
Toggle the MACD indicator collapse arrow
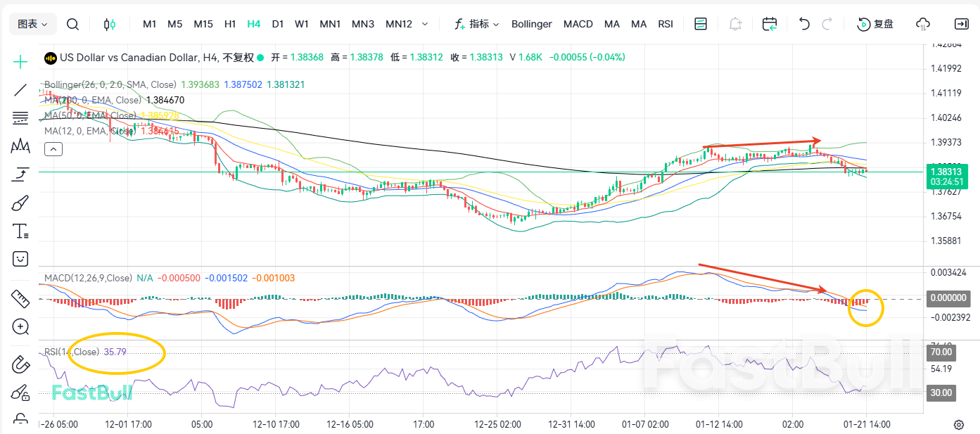coord(53,148)
